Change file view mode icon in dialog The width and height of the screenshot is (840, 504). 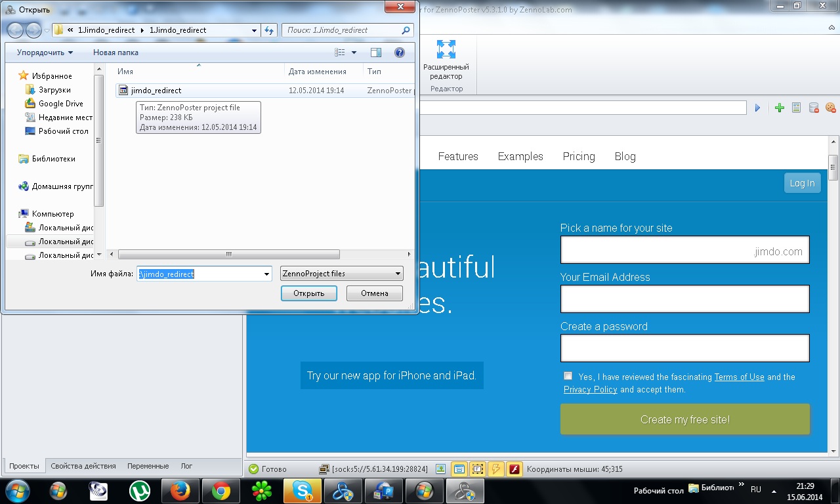pyautogui.click(x=340, y=52)
